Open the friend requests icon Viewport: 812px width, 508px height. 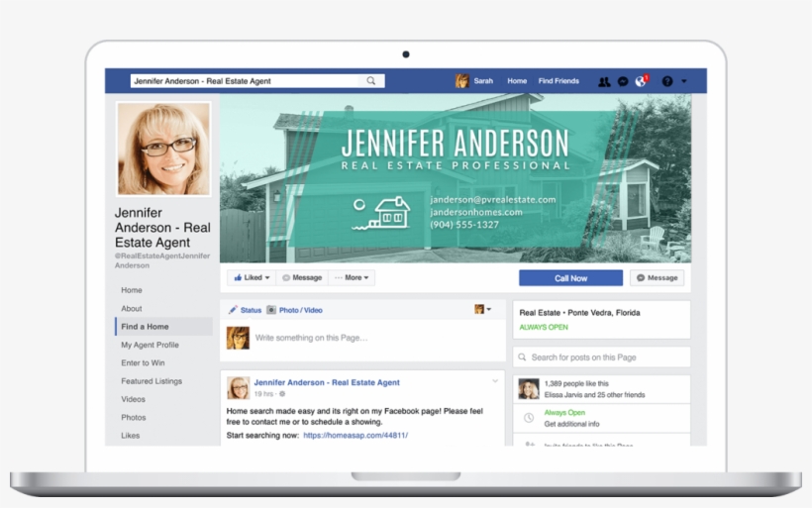604,81
